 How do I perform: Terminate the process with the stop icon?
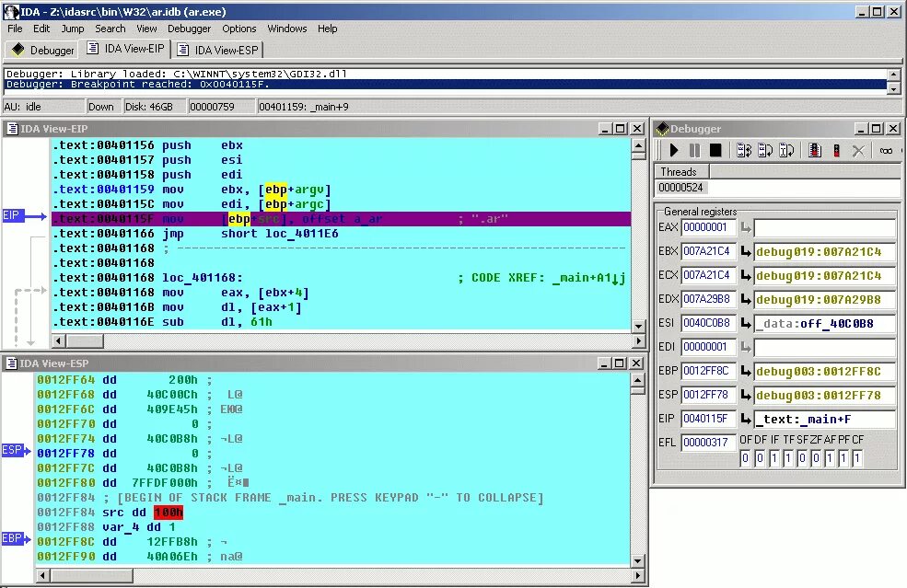[x=717, y=150]
